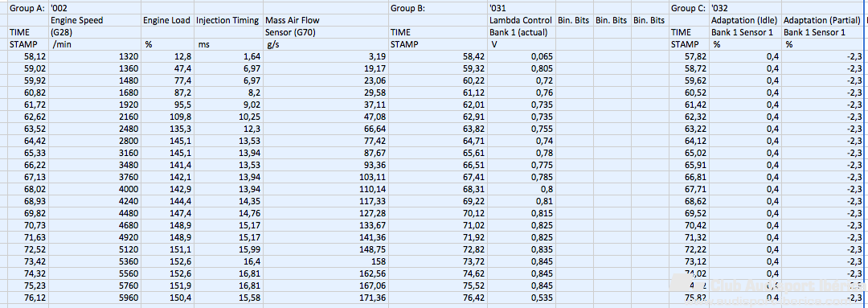Select Group C time stamp 57,82
This screenshot has width=868, height=308.
689,56
